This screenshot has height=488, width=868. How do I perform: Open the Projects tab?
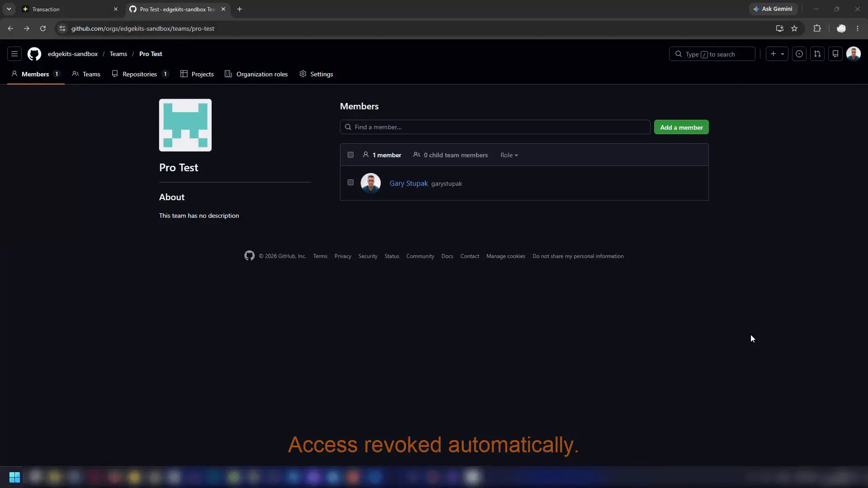click(x=197, y=74)
